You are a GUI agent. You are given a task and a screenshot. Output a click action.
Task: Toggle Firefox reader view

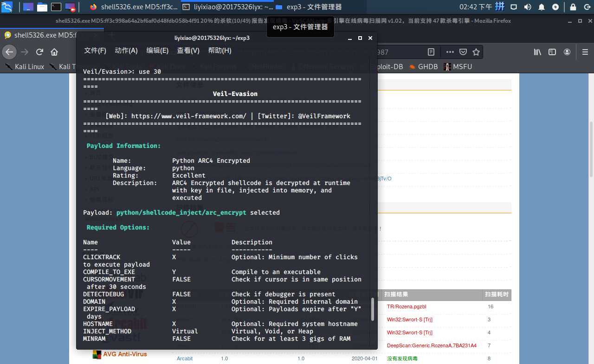[x=431, y=52]
